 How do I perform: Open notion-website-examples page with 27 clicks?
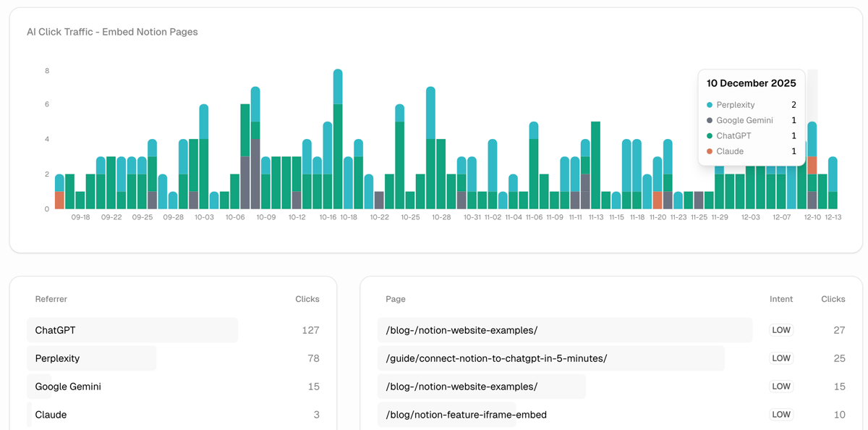(x=461, y=330)
